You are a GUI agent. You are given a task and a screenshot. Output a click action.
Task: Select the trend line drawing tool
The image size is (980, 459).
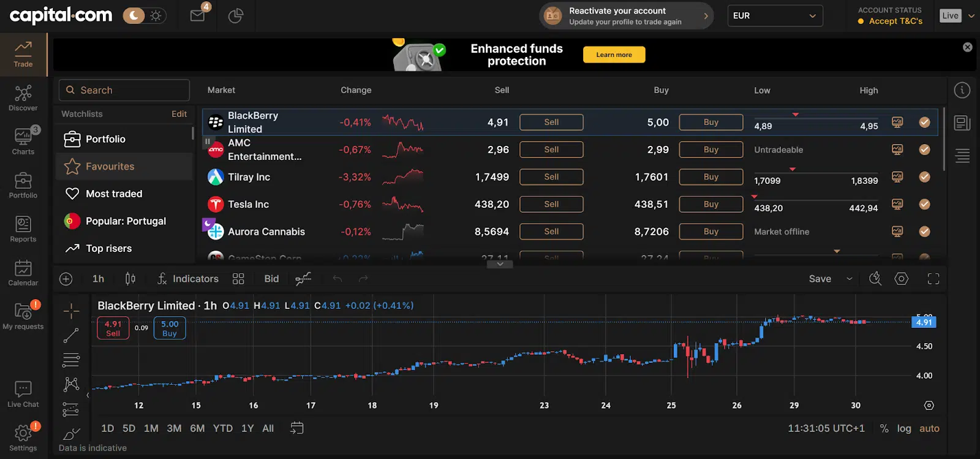pos(71,335)
